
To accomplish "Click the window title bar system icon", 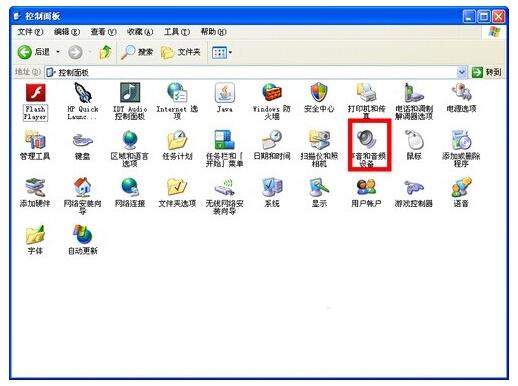I will click(18, 16).
